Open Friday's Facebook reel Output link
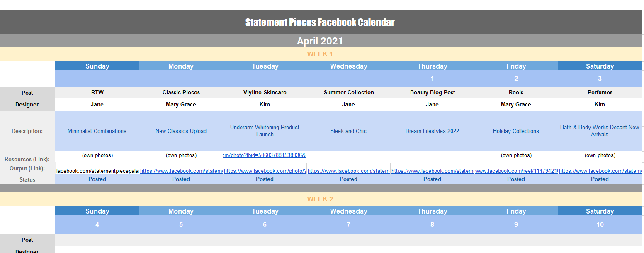Image resolution: width=644 pixels, height=253 pixels. point(516,171)
